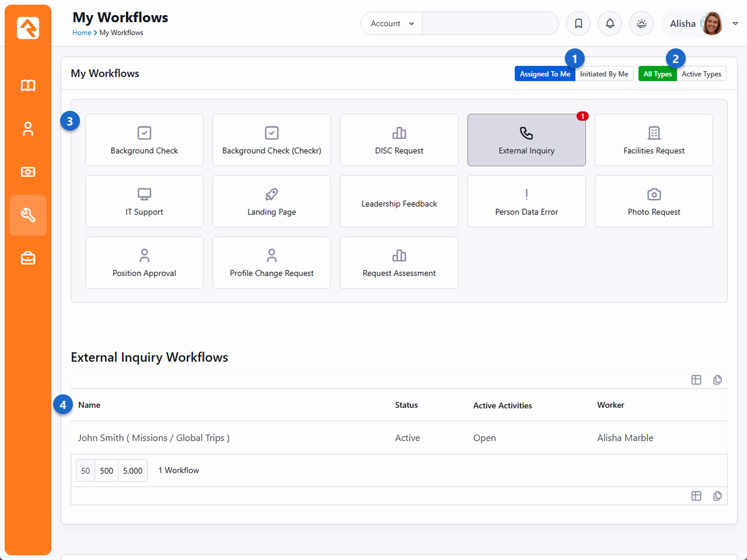
Task: Toggle Assigned To Me filter
Action: click(544, 74)
